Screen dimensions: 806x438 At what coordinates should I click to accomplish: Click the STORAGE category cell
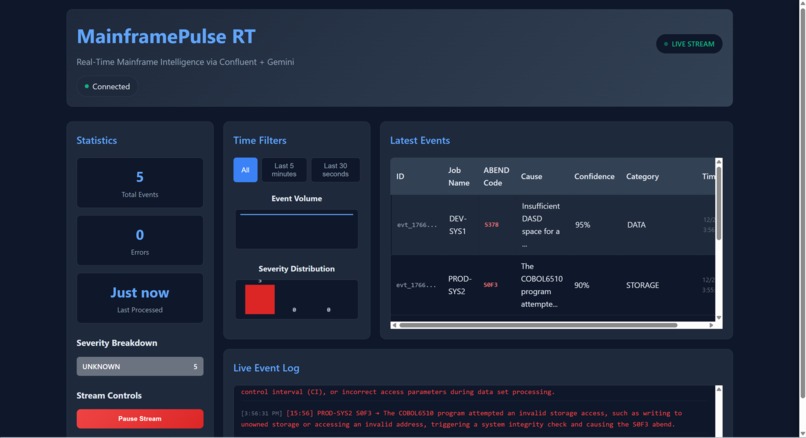(643, 285)
